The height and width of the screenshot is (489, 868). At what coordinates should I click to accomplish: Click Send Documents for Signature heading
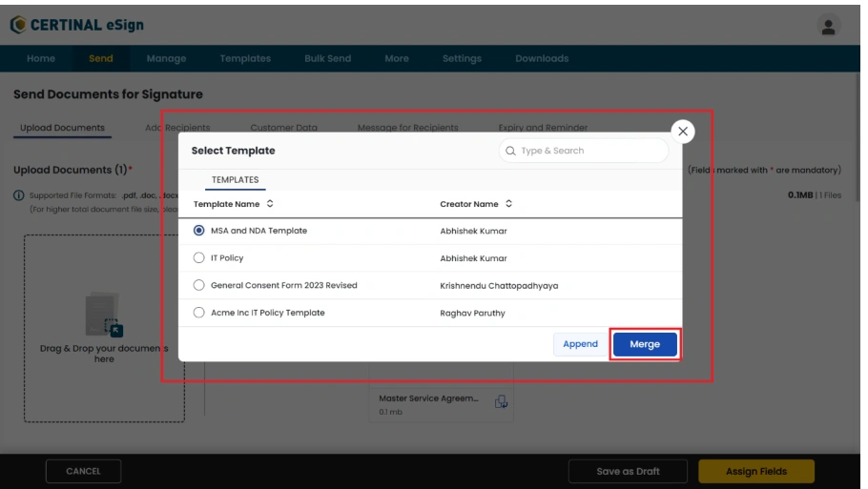pyautogui.click(x=108, y=94)
